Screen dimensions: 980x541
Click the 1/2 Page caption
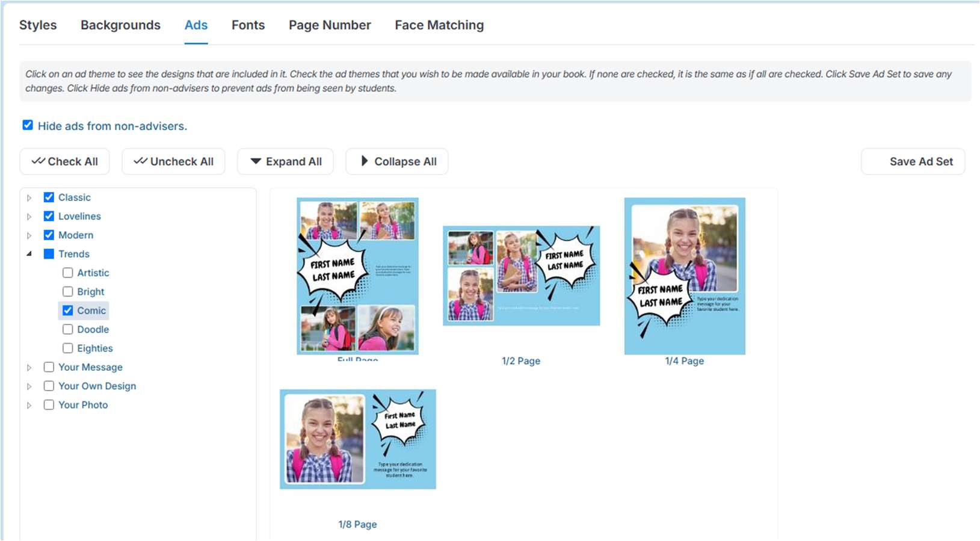[x=521, y=360]
